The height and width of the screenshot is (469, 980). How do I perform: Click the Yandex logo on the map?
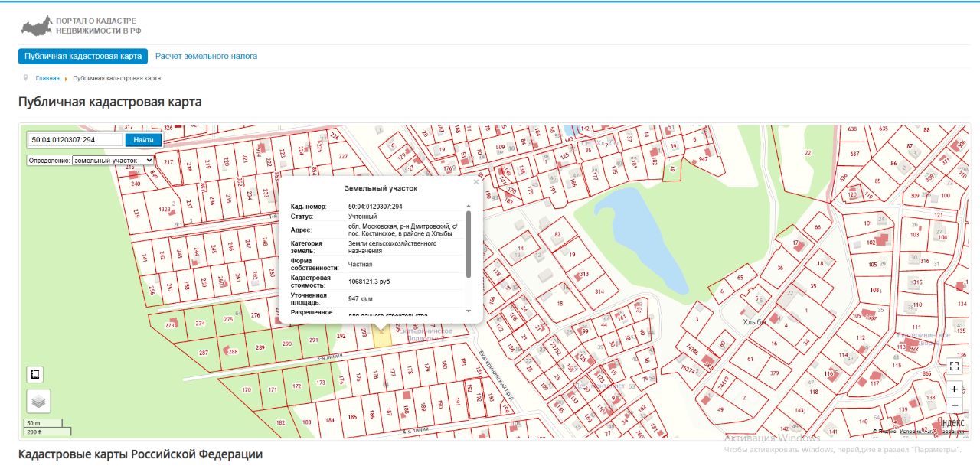[952, 423]
